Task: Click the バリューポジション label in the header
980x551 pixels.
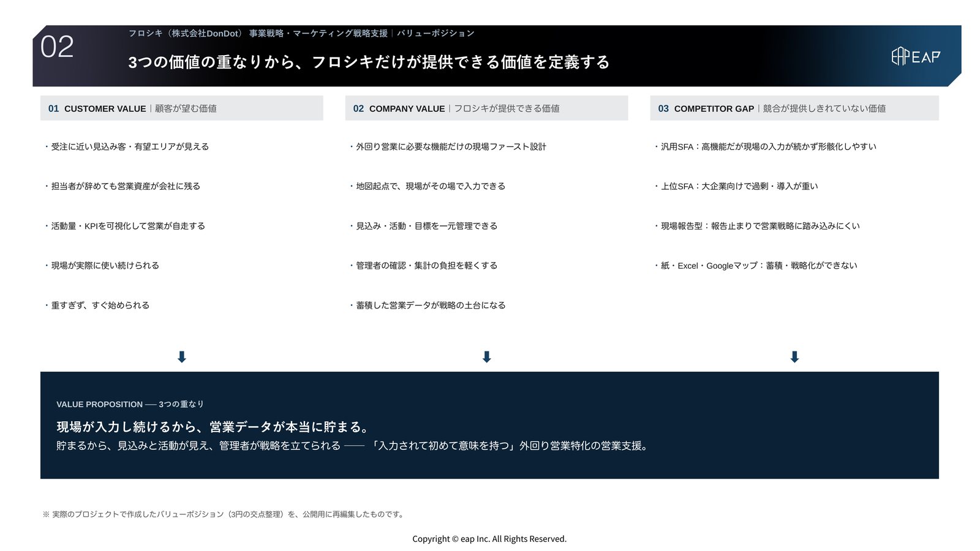Action: pos(435,33)
